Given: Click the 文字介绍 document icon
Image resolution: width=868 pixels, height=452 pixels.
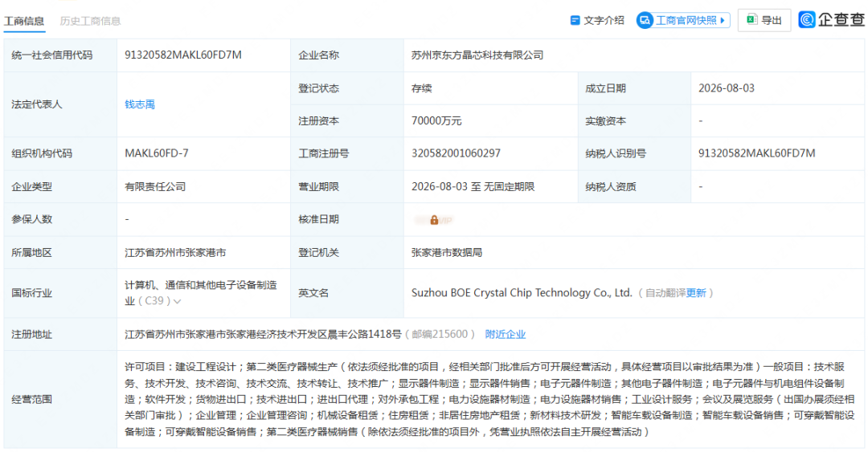Looking at the screenshot, I should (575, 20).
